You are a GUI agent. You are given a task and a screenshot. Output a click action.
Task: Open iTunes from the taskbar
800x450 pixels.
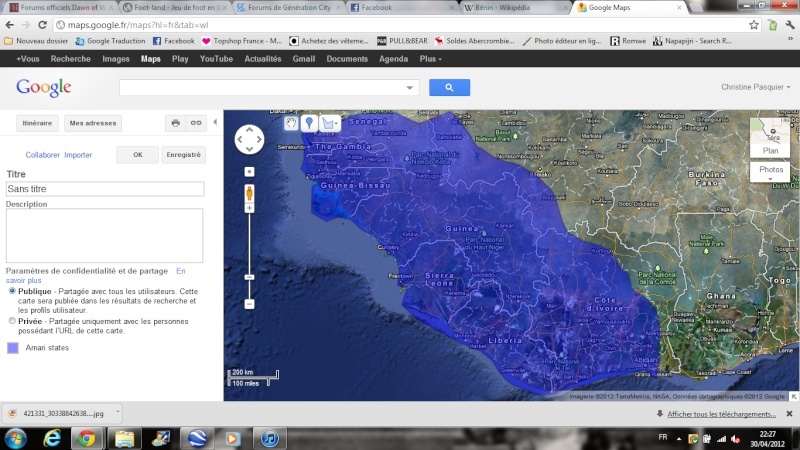tap(270, 438)
